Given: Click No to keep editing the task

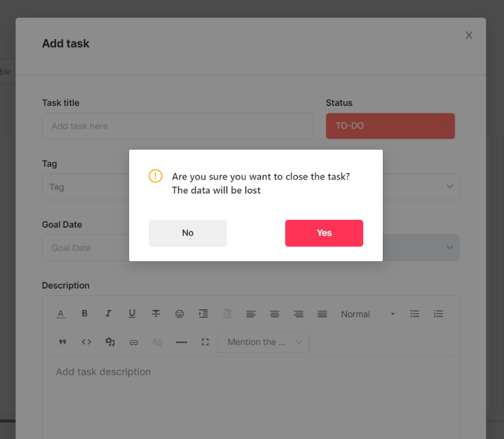Looking at the screenshot, I should point(187,233).
